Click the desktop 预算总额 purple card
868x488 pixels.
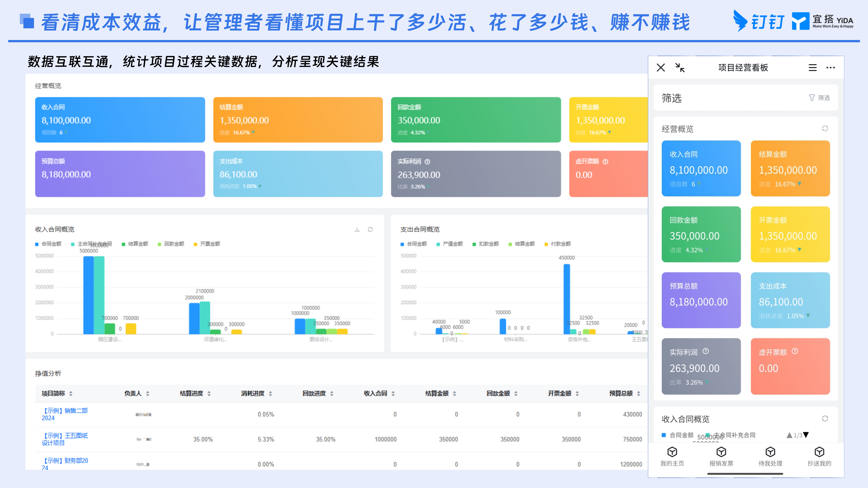120,174
